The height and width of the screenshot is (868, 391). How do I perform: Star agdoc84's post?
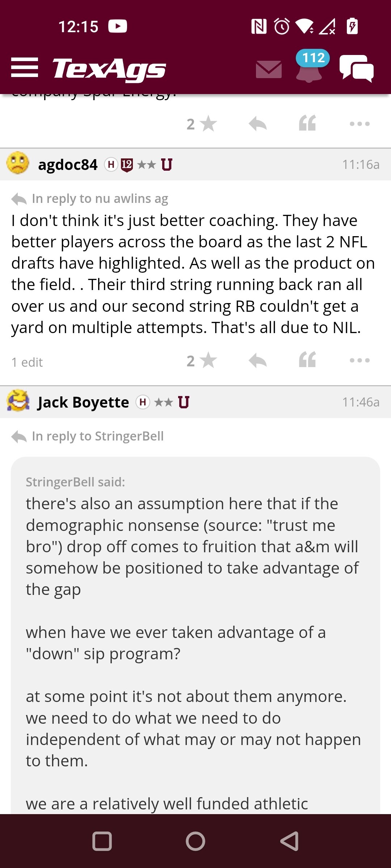[202, 361]
